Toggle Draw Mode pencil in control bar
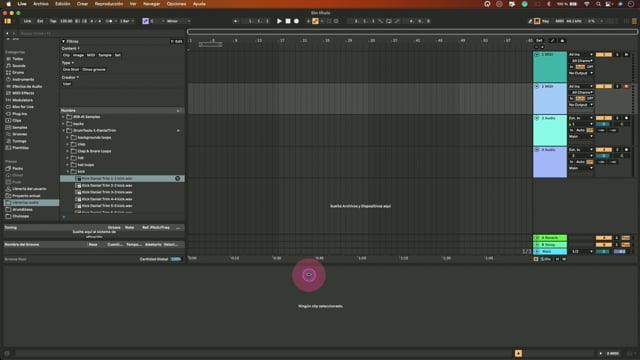 530,21
